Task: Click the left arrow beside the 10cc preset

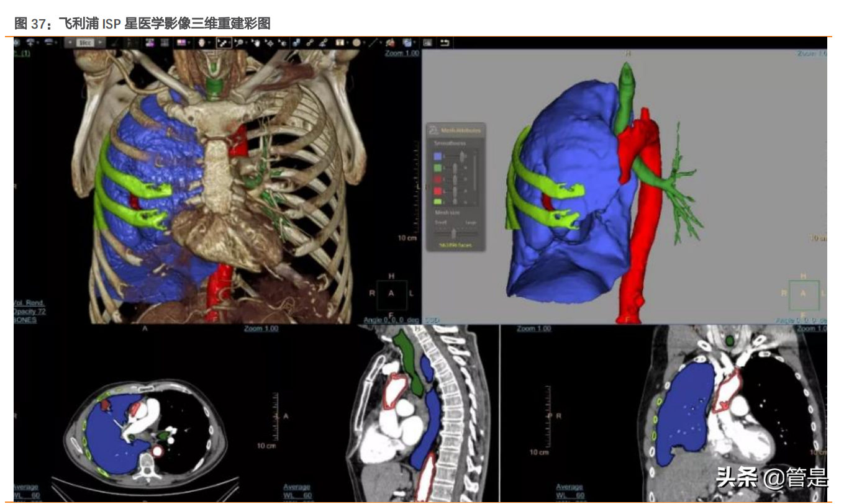Action: [70, 43]
